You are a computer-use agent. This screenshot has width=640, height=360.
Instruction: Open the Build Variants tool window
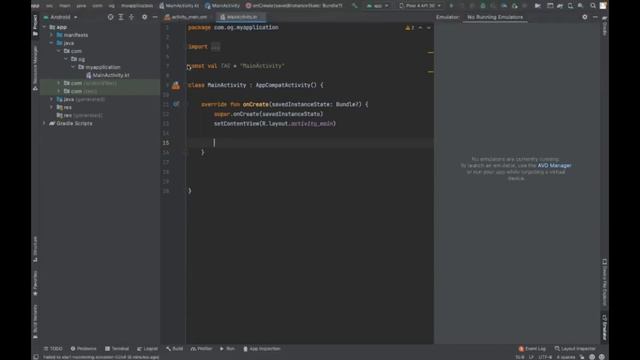pos(35,322)
